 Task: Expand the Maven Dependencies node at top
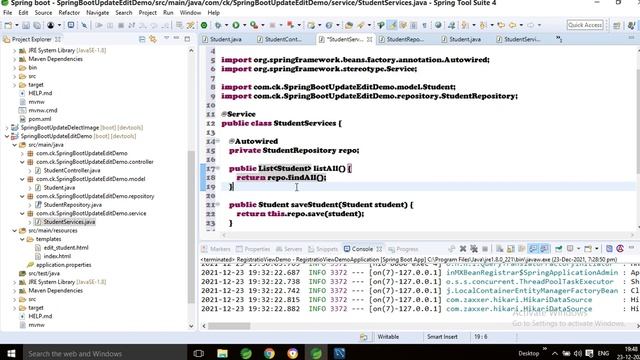[x=15, y=59]
